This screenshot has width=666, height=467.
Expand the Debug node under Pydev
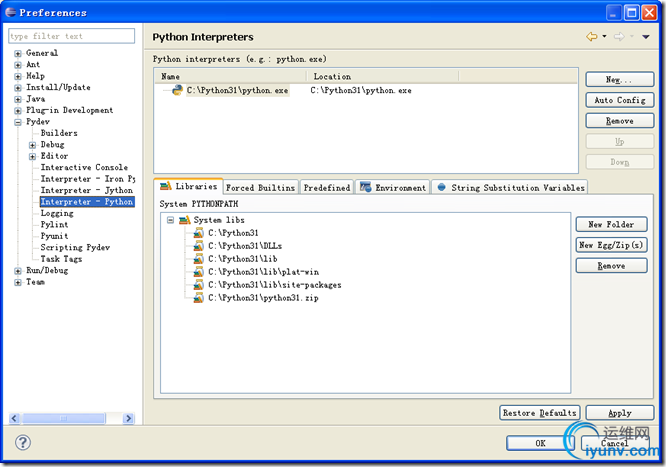tap(32, 145)
